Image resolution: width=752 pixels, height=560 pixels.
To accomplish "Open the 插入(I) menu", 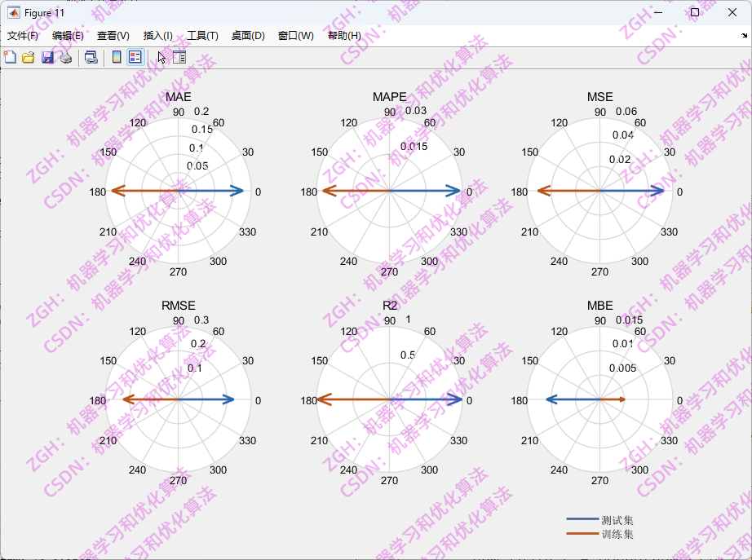I will point(157,36).
